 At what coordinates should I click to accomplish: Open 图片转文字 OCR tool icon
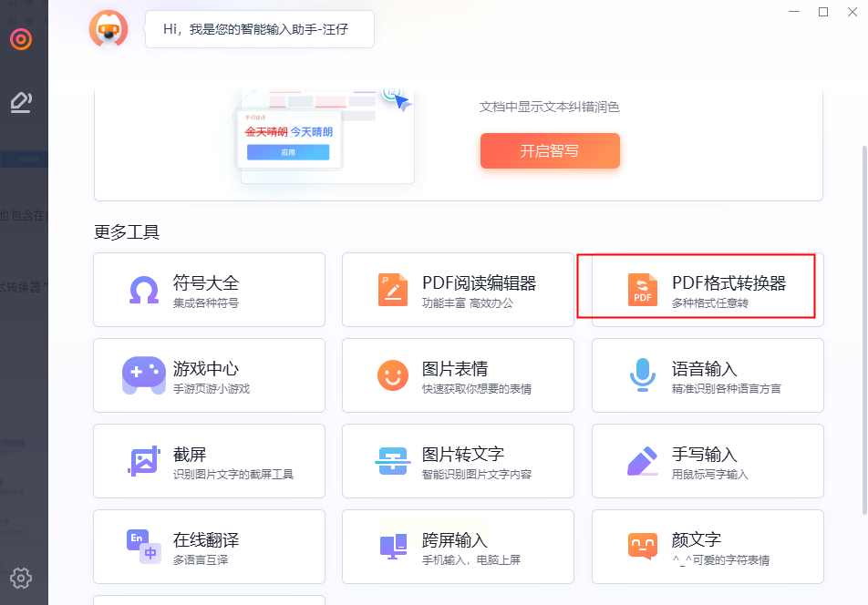click(x=392, y=461)
